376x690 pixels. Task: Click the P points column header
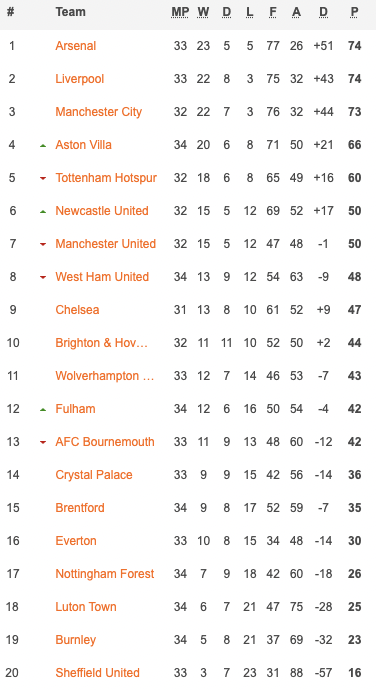(x=354, y=12)
